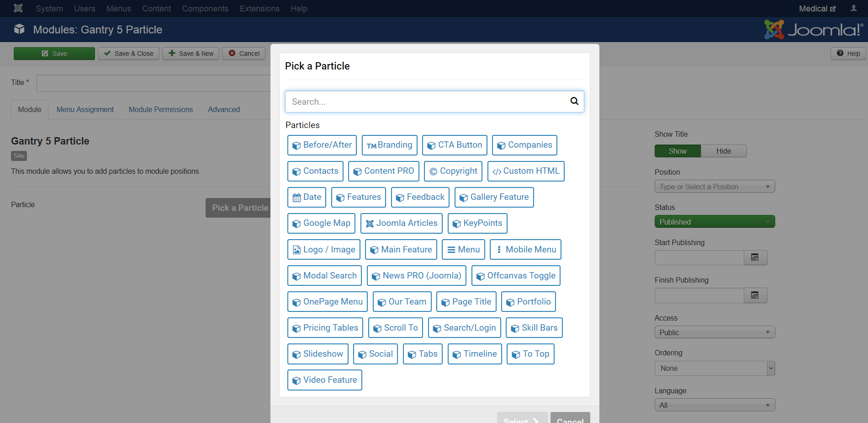Expand the Ordering select box

(x=715, y=368)
